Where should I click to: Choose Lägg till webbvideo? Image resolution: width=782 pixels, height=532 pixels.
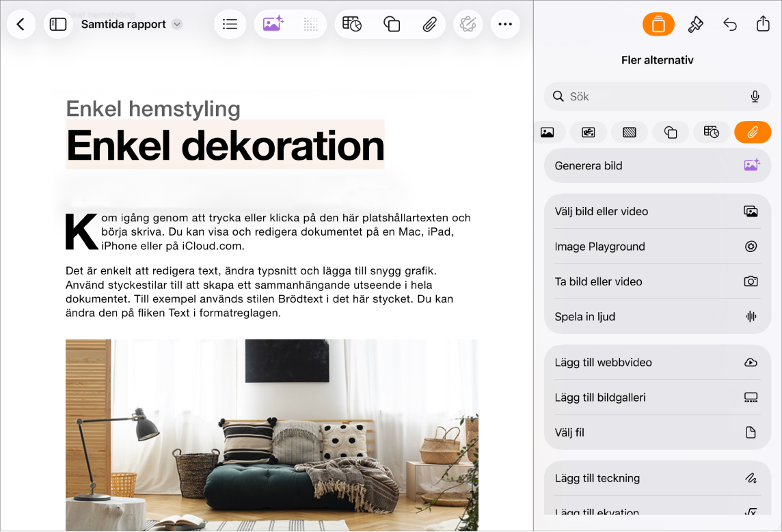(658, 363)
